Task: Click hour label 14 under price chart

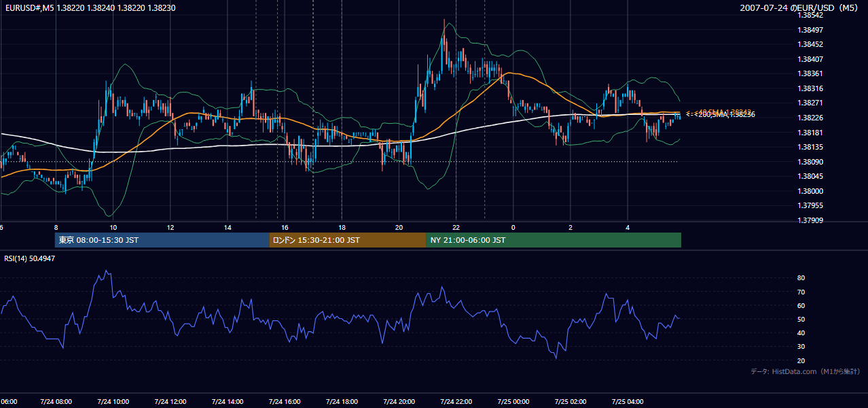Action: pyautogui.click(x=228, y=227)
